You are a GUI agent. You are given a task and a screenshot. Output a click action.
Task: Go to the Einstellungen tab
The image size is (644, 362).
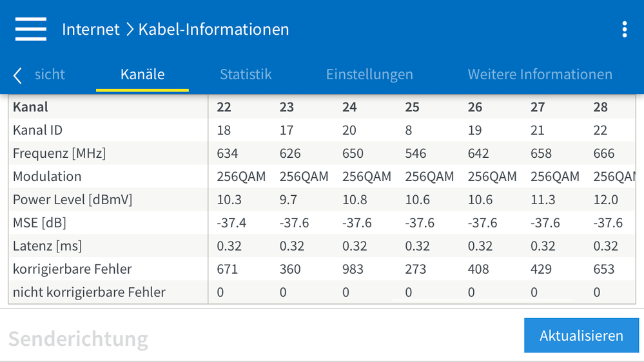(x=369, y=74)
